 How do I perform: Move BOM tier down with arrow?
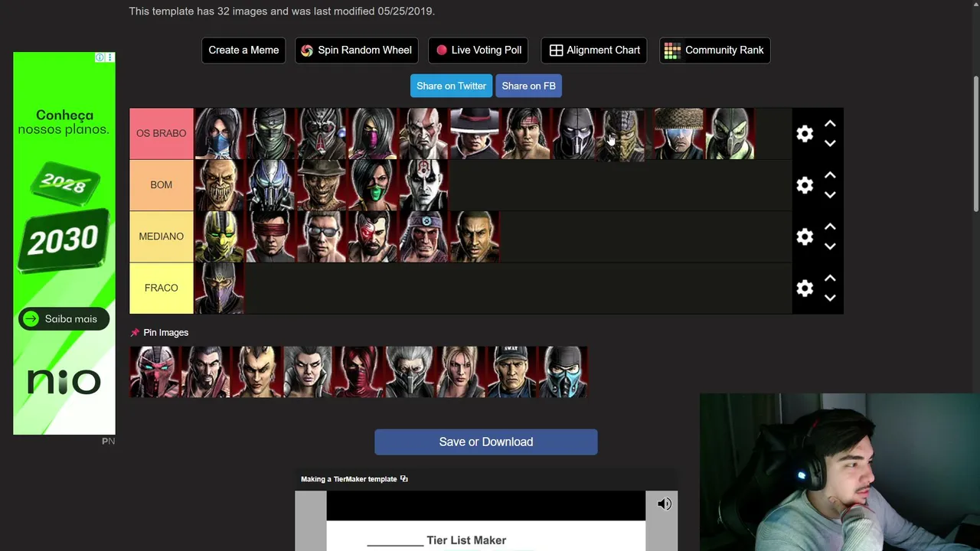[x=830, y=194]
